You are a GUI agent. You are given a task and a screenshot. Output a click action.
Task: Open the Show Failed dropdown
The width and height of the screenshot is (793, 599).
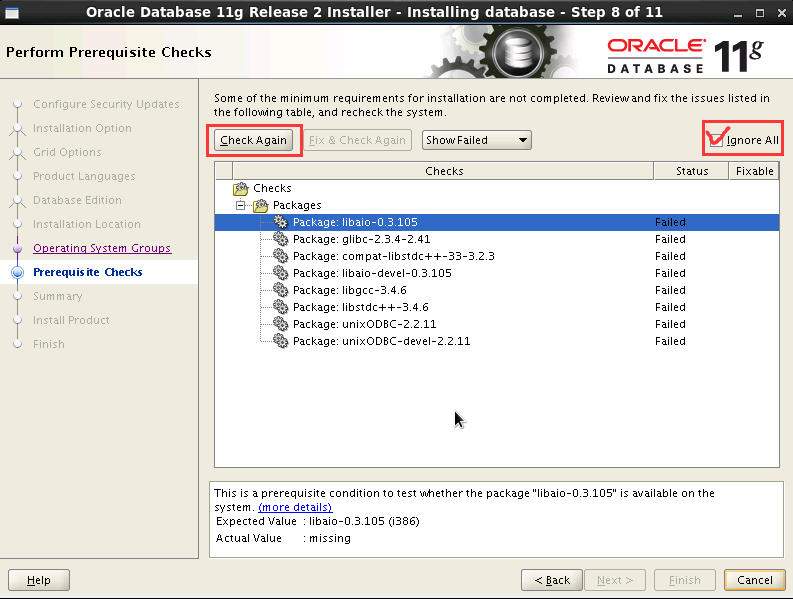tap(476, 140)
